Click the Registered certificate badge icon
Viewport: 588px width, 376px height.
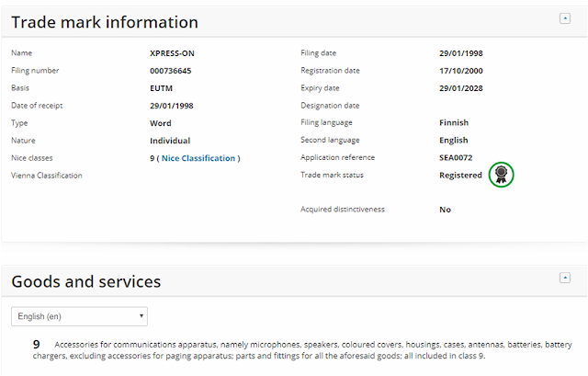[x=501, y=174]
